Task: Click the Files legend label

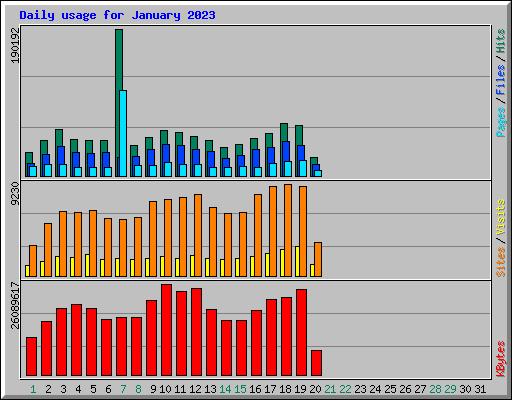Action: [x=500, y=80]
